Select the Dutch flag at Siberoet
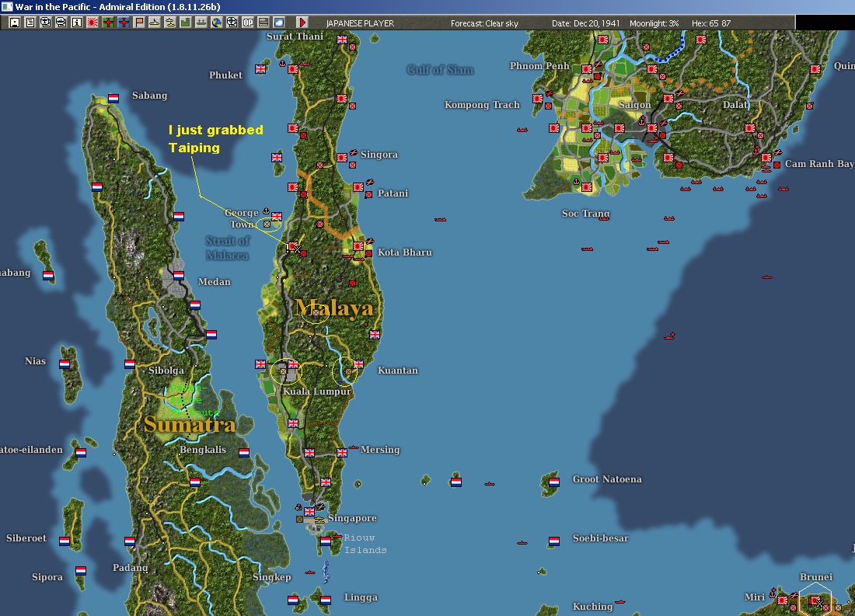The width and height of the screenshot is (855, 616). click(65, 541)
